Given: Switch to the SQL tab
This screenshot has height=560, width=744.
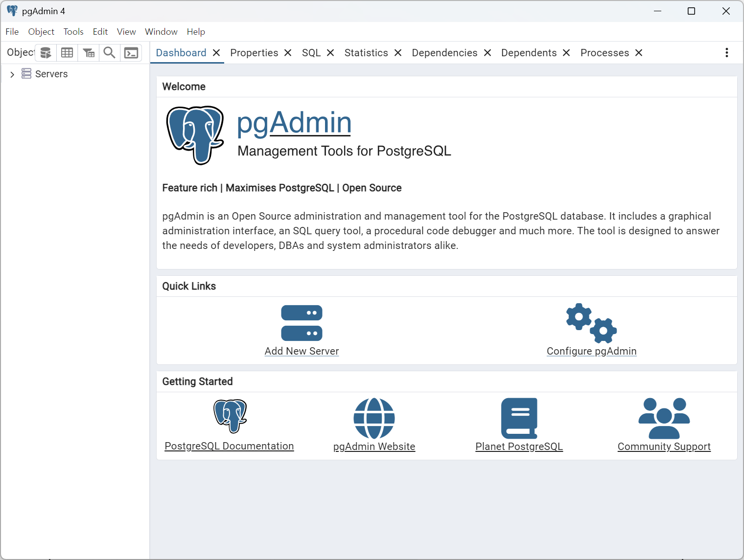Looking at the screenshot, I should [311, 53].
